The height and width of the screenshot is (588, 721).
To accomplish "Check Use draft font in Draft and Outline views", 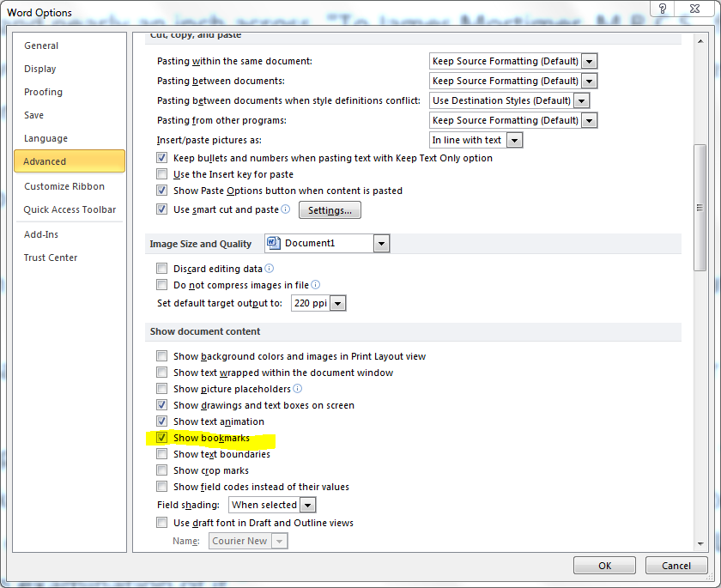I will [x=162, y=523].
